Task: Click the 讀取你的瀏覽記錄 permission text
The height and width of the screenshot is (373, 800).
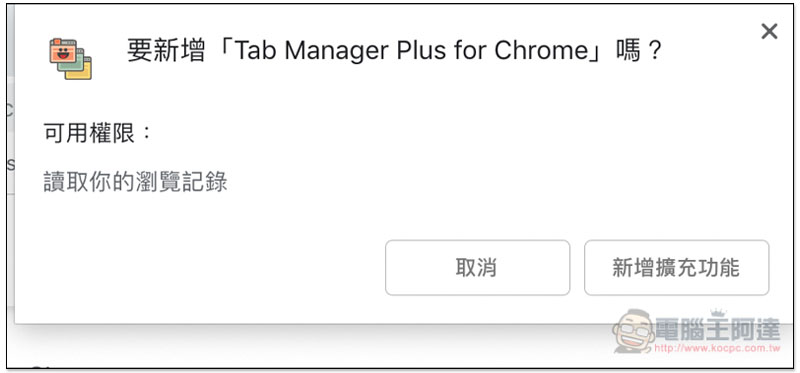Action: [x=135, y=182]
